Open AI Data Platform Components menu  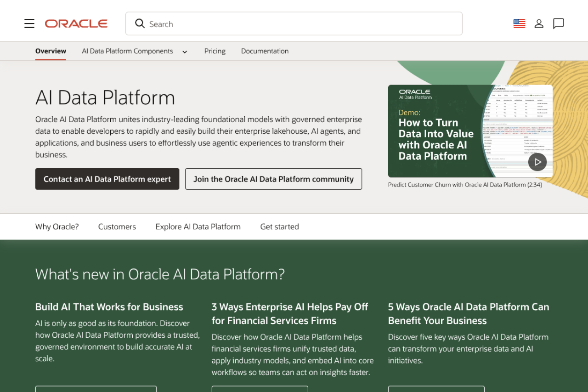(127, 51)
